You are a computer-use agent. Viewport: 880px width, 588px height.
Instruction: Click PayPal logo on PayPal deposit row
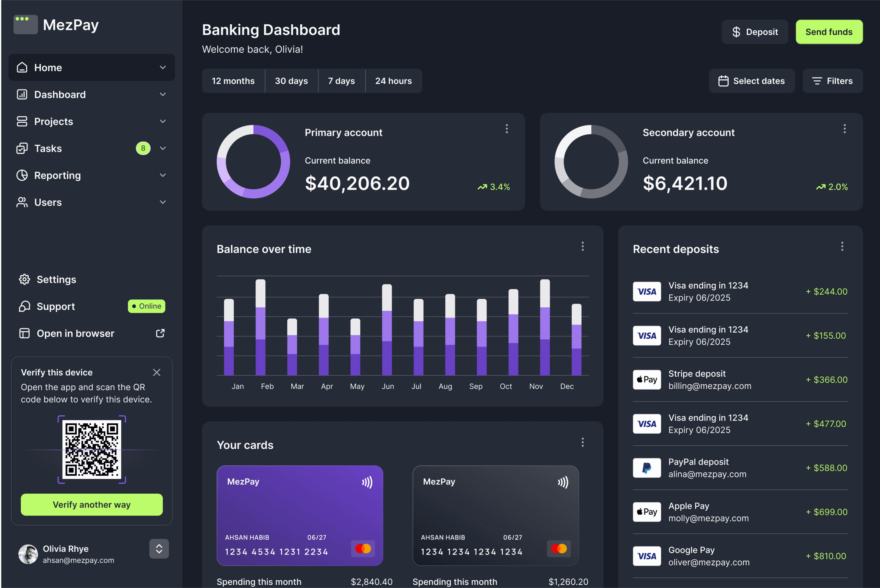[647, 468]
